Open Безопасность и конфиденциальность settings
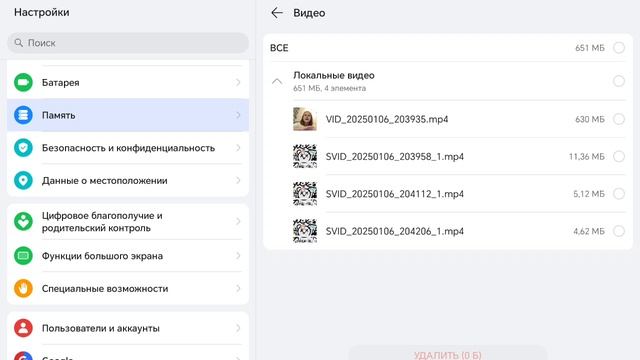The image size is (640, 360). (x=128, y=148)
